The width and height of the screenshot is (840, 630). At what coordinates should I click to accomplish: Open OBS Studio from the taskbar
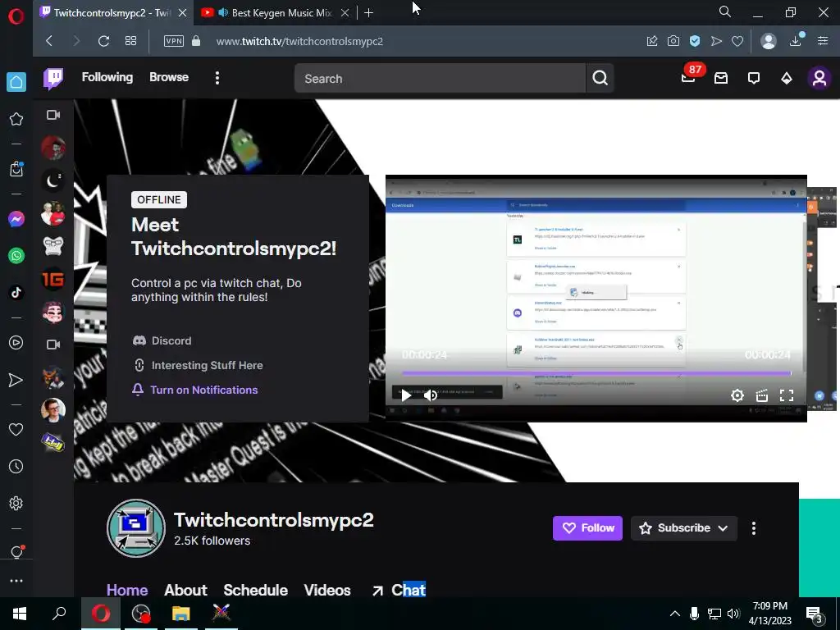(x=141, y=614)
